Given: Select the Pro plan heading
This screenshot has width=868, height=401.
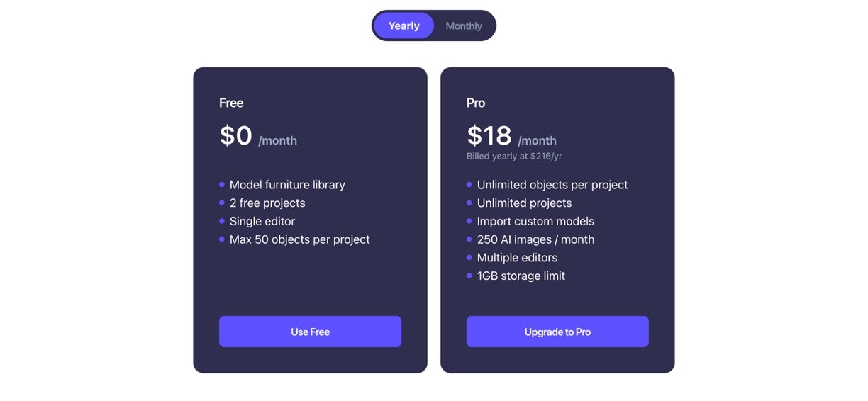Looking at the screenshot, I should (x=476, y=103).
